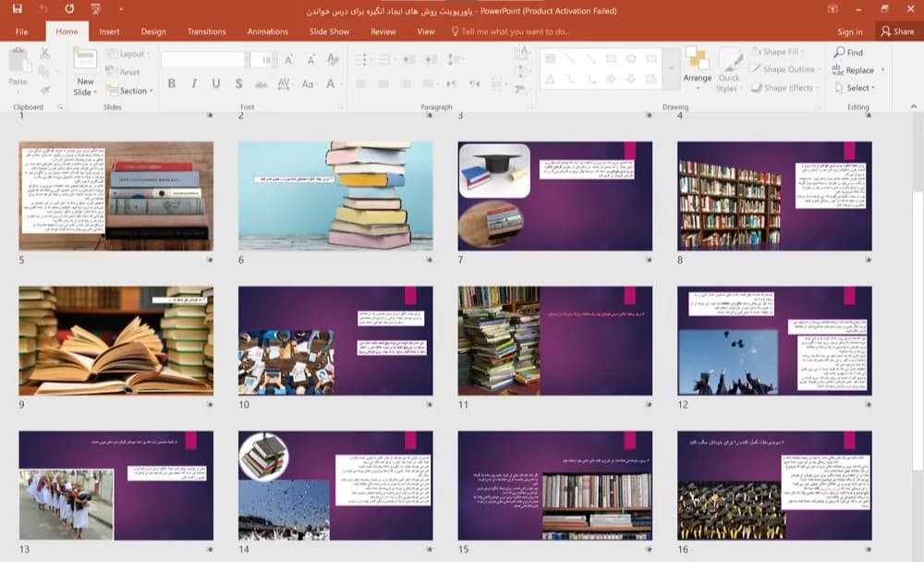
Task: Click in the font name input box
Action: pyautogui.click(x=202, y=59)
